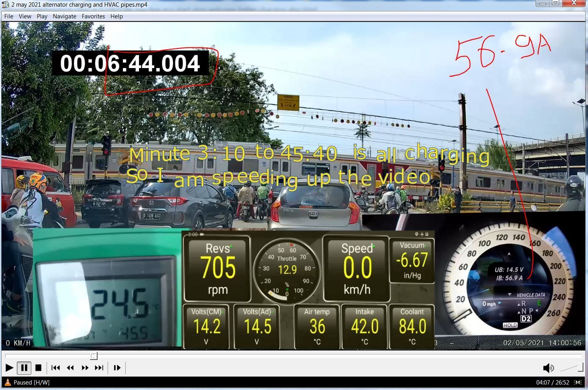Click the app icon in title bar
The width and height of the screenshot is (588, 390).
[x=5, y=4]
